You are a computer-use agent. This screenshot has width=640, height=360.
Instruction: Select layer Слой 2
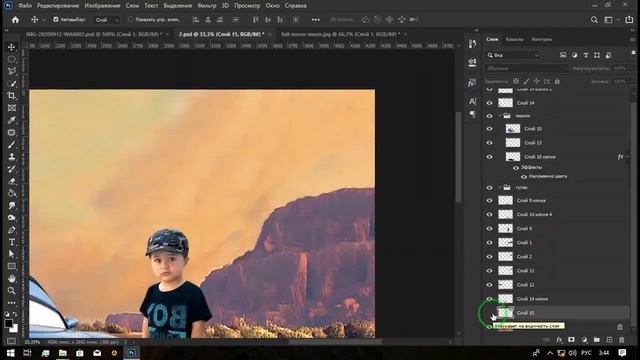557,257
